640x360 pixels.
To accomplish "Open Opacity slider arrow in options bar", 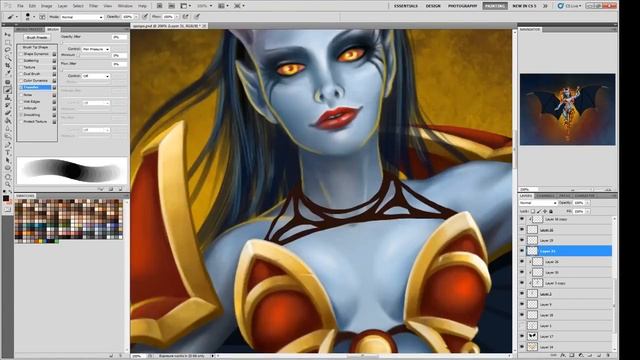I will pos(136,17).
